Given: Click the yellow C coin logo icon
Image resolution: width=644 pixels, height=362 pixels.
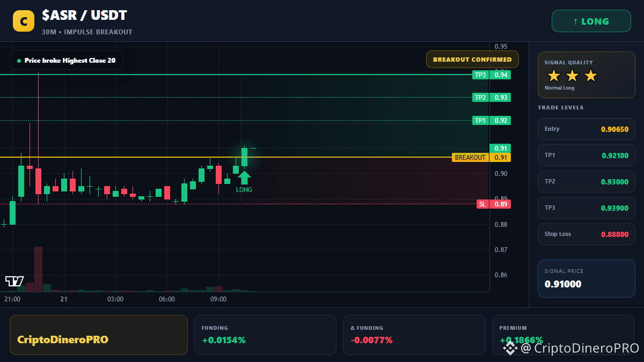Looking at the screenshot, I should (x=23, y=21).
